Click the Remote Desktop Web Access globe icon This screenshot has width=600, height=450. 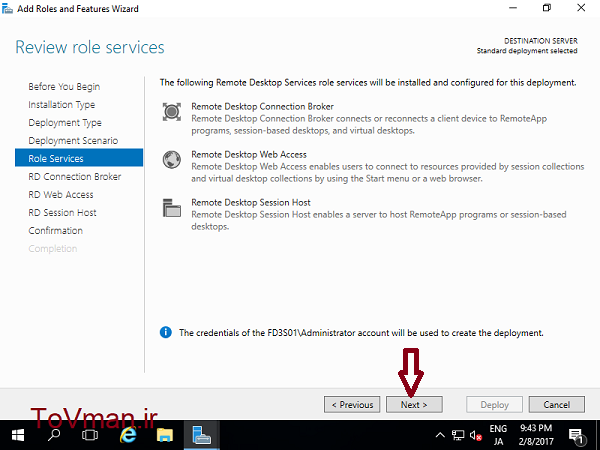pyautogui.click(x=171, y=160)
